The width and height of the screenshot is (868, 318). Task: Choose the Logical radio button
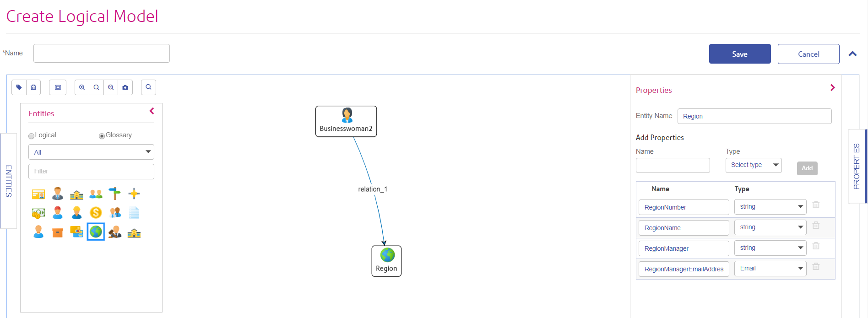(31, 136)
